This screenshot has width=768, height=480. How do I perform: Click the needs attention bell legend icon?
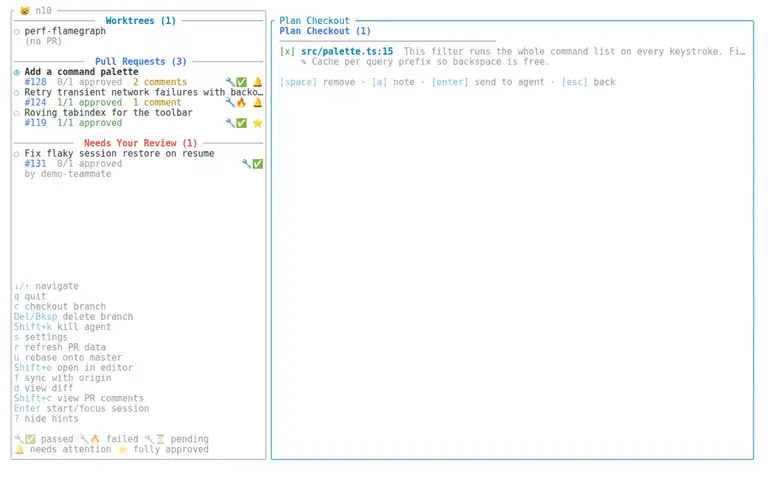pos(19,449)
